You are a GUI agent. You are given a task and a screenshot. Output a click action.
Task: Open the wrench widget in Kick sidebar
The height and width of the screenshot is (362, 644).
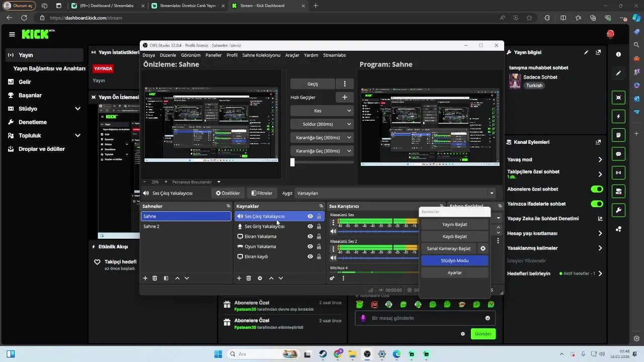(x=618, y=210)
